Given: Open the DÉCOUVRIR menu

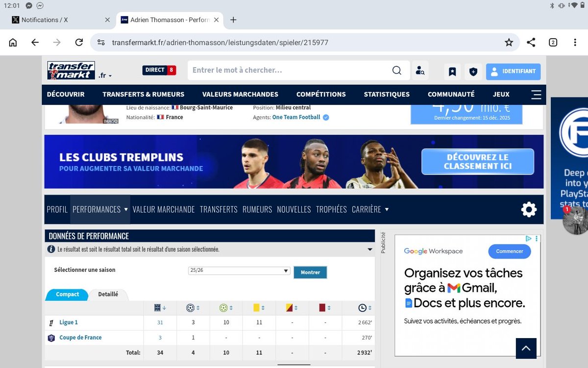Looking at the screenshot, I should click(66, 94).
